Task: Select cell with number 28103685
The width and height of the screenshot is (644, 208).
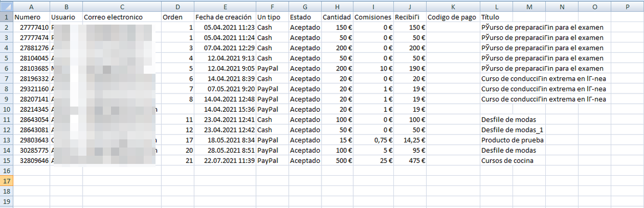Action: coord(31,68)
